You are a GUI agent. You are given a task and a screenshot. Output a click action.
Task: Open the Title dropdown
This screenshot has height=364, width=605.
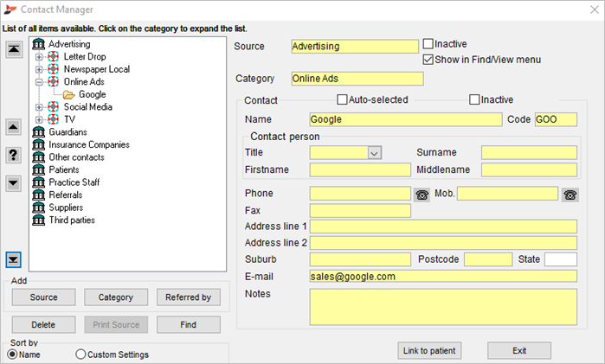[x=374, y=153]
